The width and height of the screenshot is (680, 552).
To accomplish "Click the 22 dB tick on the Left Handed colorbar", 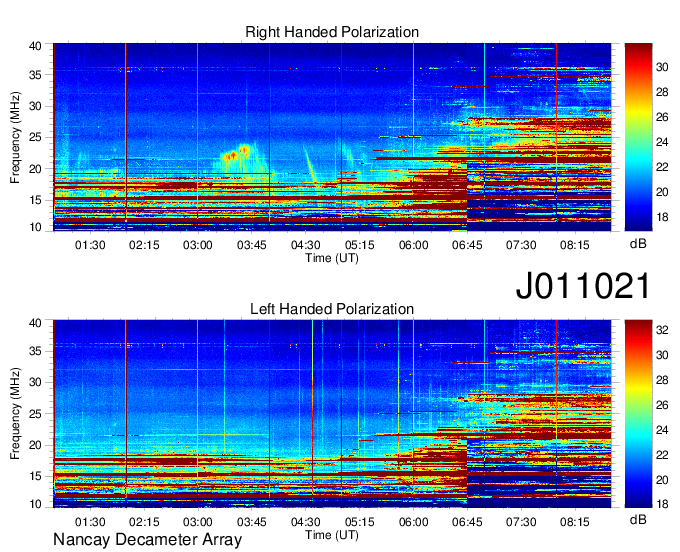I will [662, 455].
